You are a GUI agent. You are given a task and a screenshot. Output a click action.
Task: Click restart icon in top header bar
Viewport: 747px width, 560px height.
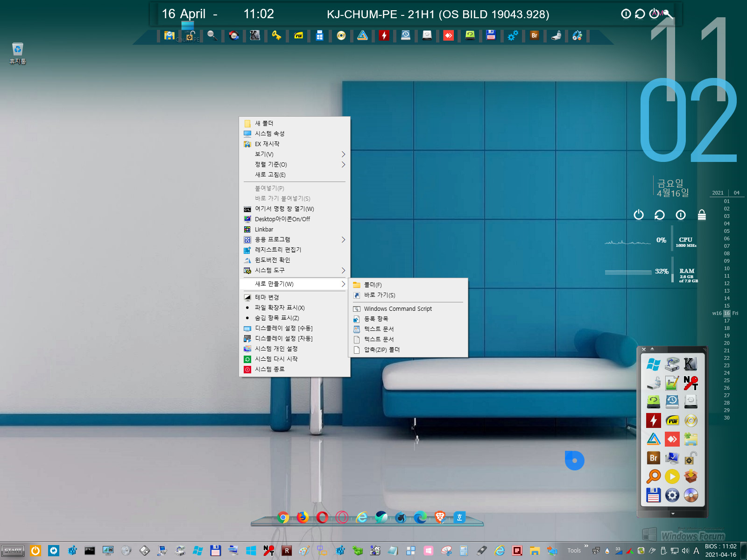(x=640, y=14)
